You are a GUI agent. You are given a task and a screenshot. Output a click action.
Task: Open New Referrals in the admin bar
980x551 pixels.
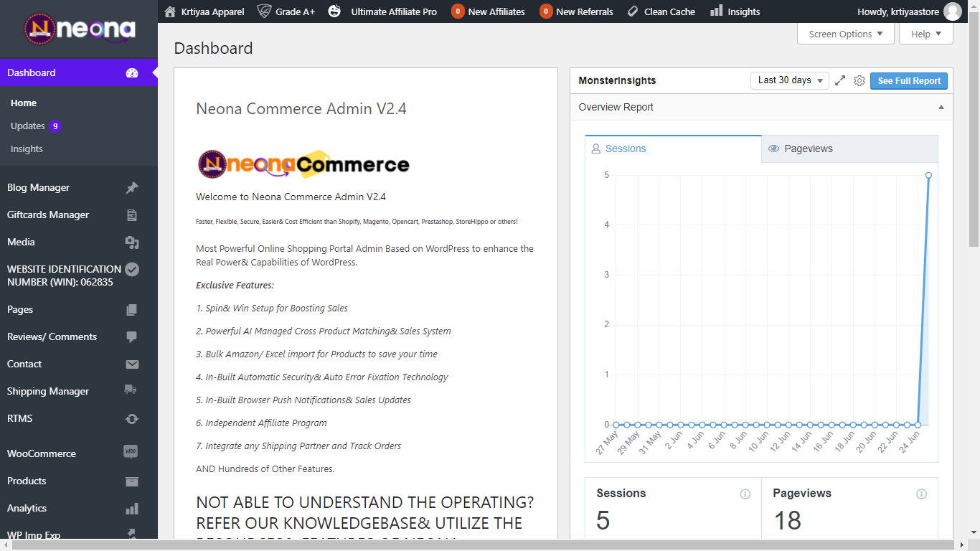(576, 11)
